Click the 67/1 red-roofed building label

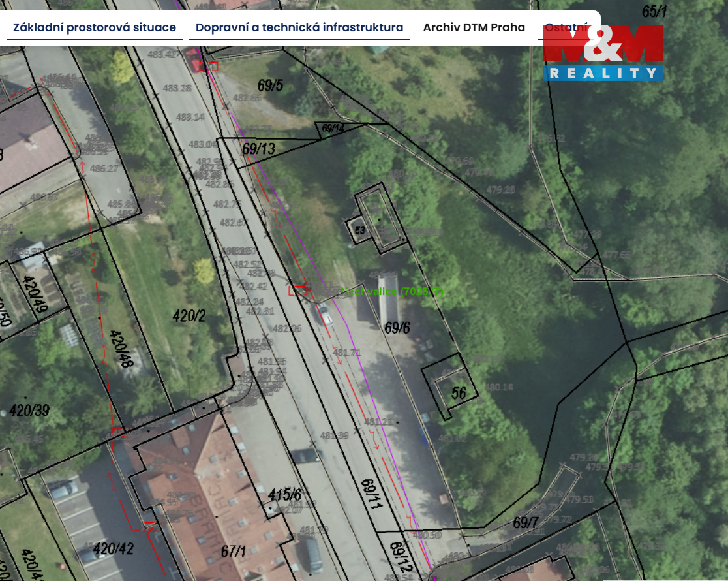coord(233,551)
